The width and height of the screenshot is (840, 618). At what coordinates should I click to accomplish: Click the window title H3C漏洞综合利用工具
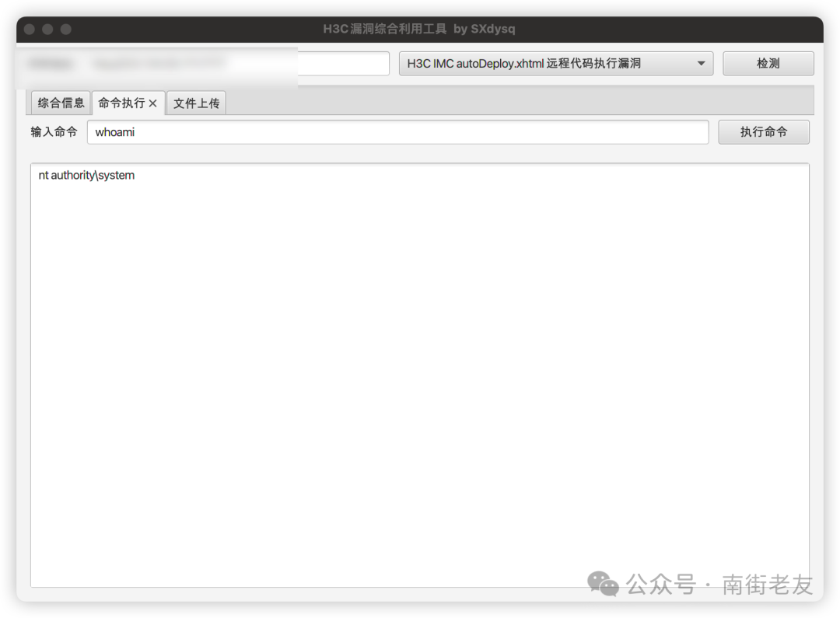(x=385, y=29)
